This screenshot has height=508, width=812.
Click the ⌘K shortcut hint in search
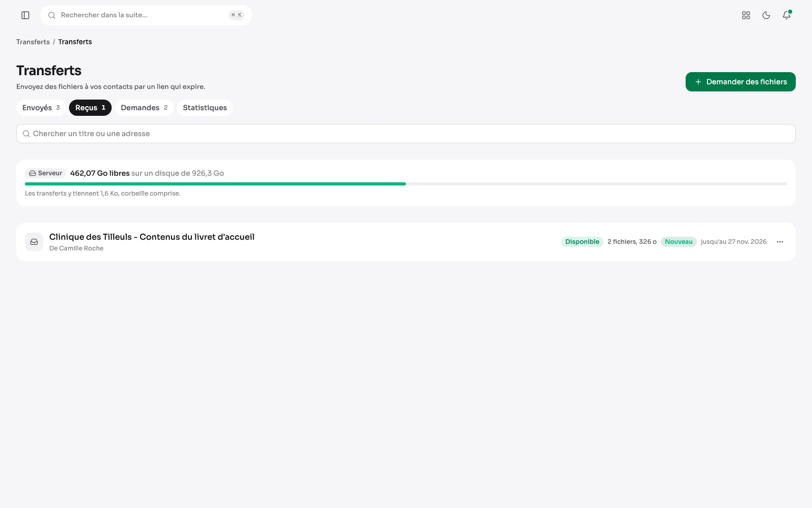click(236, 15)
